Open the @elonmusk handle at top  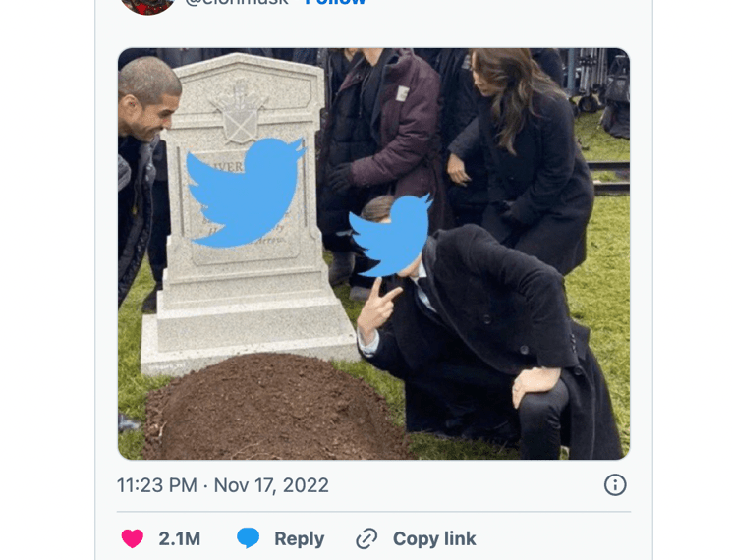[236, 2]
